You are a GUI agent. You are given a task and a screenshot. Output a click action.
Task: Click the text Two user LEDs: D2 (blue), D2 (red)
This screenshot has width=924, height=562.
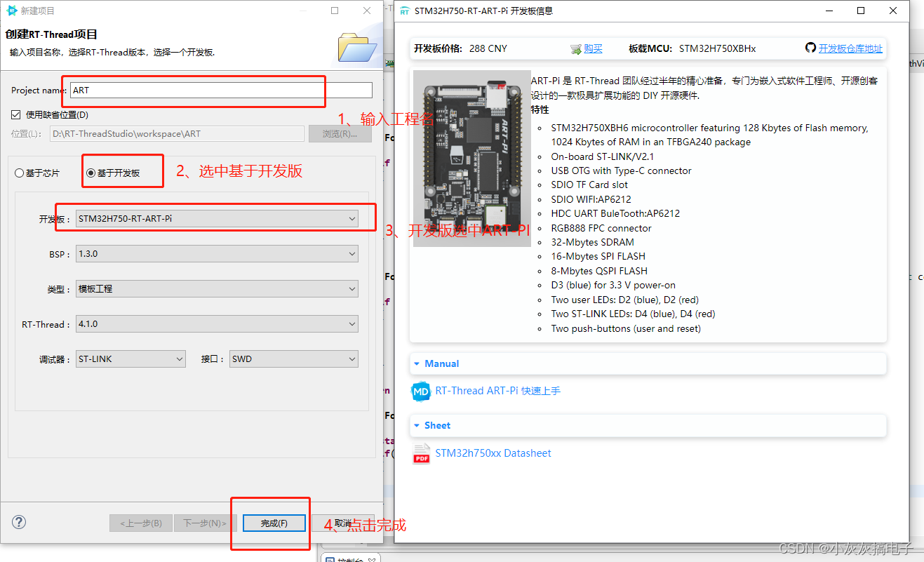point(624,300)
